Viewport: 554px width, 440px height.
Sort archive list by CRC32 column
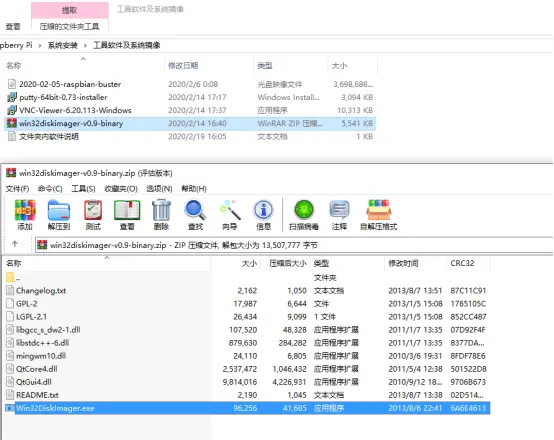tap(462, 263)
